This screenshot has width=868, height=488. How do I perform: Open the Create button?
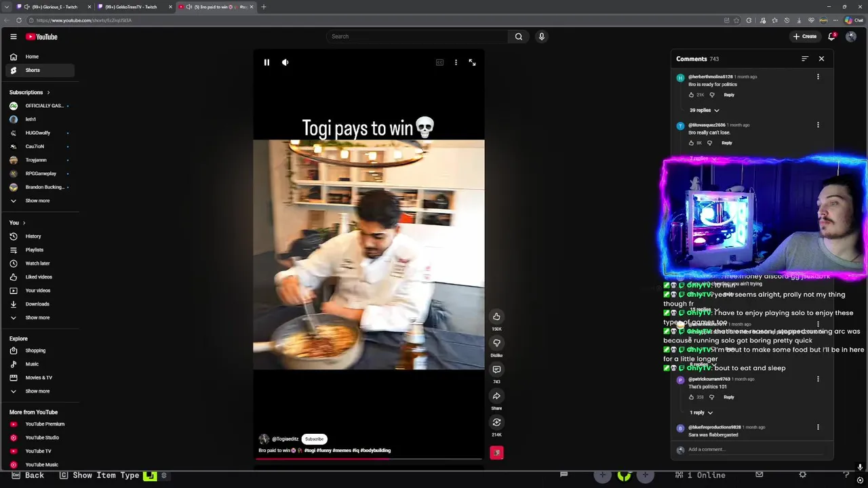(805, 37)
